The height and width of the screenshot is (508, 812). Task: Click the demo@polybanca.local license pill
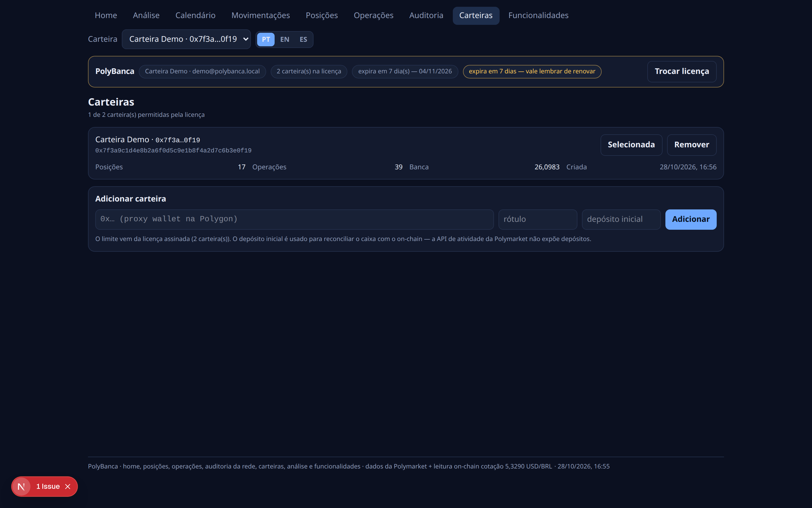(x=202, y=72)
